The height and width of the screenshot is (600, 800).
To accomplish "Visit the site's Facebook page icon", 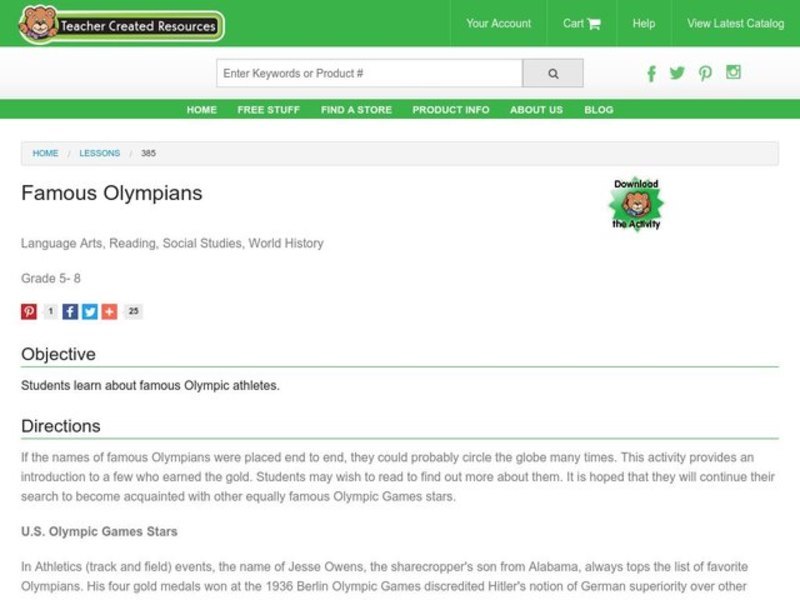I will tap(651, 73).
